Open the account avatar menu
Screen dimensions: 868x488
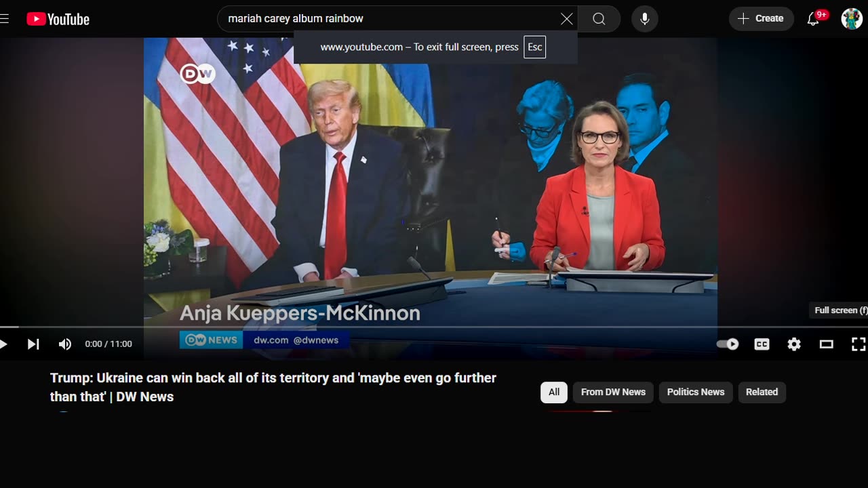852,19
